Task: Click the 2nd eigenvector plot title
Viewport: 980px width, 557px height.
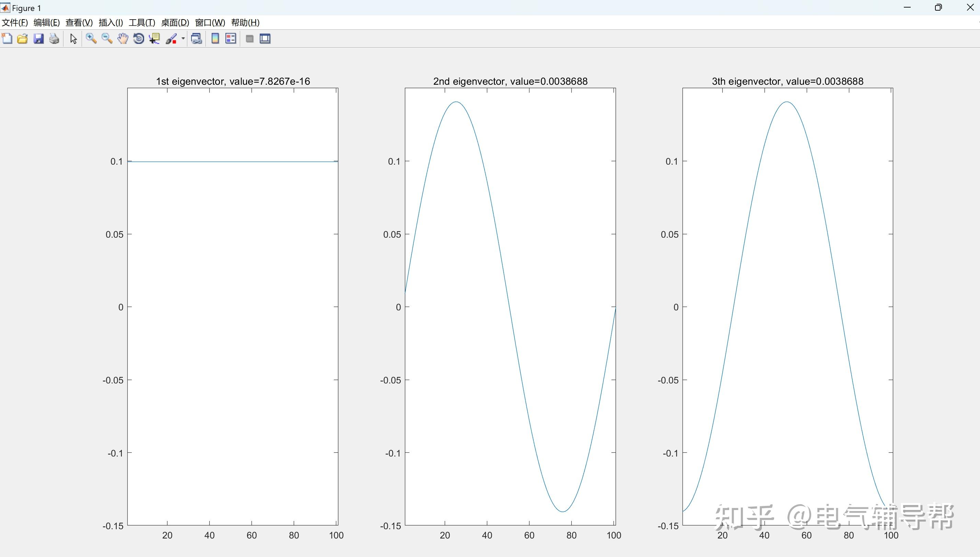Action: click(x=510, y=81)
